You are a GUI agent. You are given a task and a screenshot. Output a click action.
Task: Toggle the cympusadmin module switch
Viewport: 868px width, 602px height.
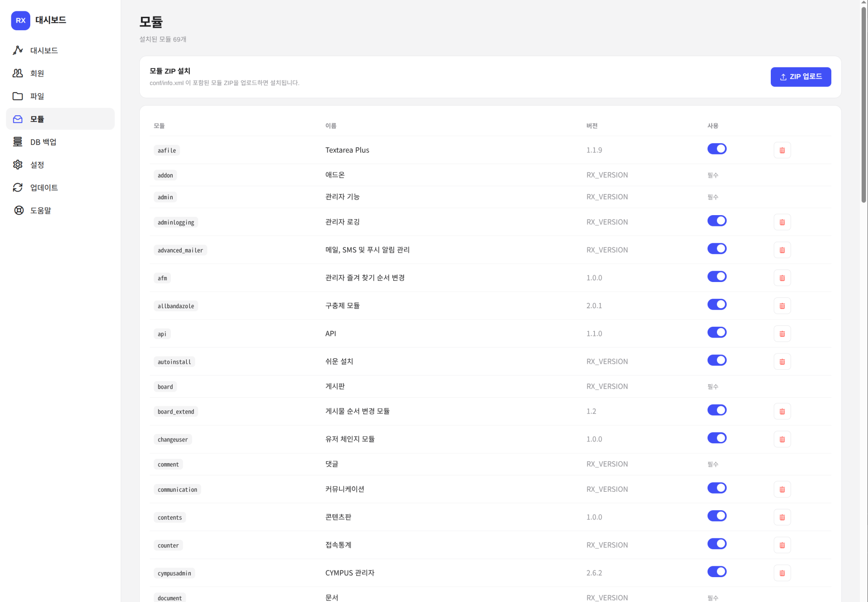(717, 572)
